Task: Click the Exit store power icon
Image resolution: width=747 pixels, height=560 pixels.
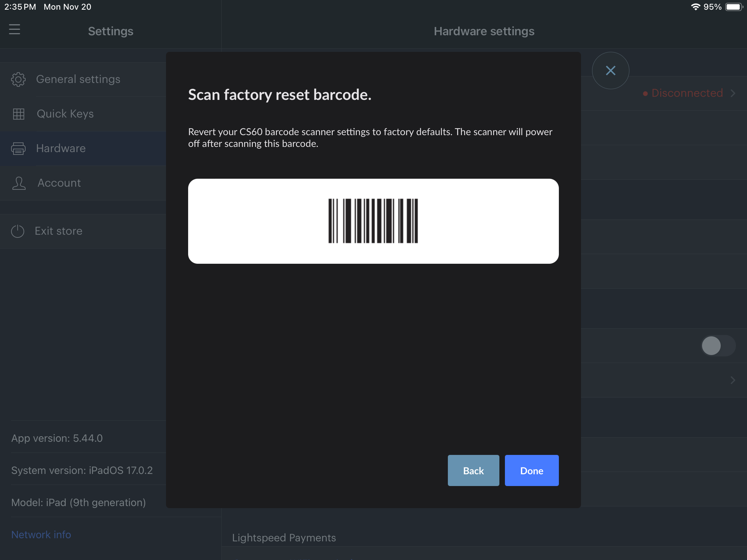Action: 18,231
